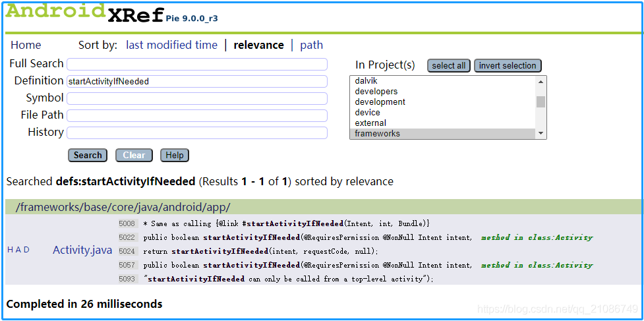Click the select all projects button
Screen dimensions: 644x321
point(448,66)
